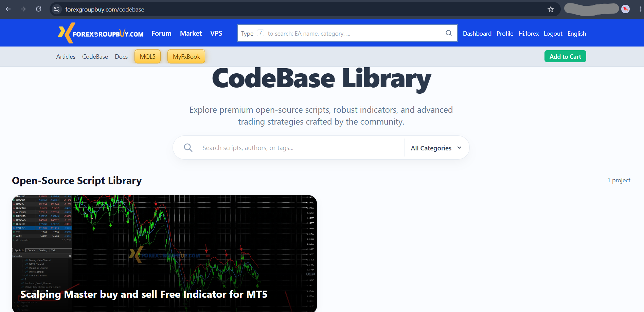View site information icon in address bar
Viewport: 644px width, 312px height.
[x=57, y=9]
